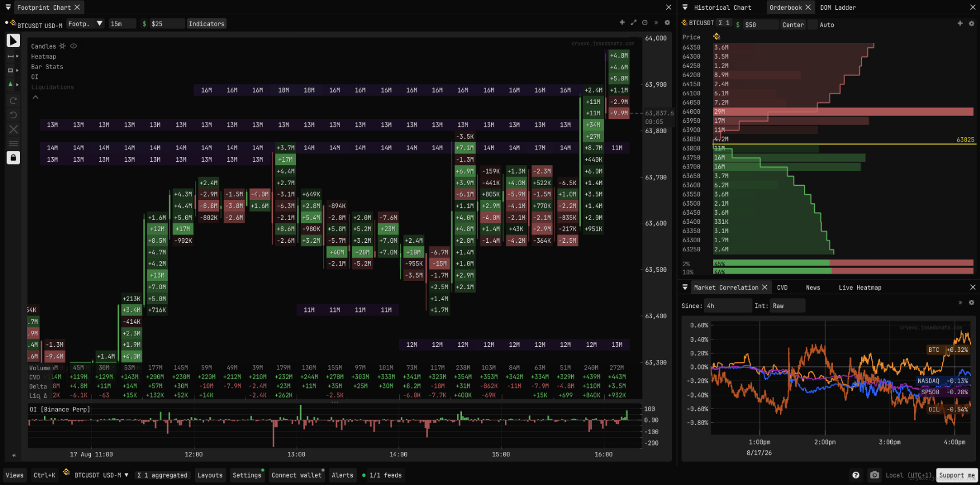The image size is (980, 485).
Task: Click the orderbook $50 grouping field
Action: [x=761, y=25]
